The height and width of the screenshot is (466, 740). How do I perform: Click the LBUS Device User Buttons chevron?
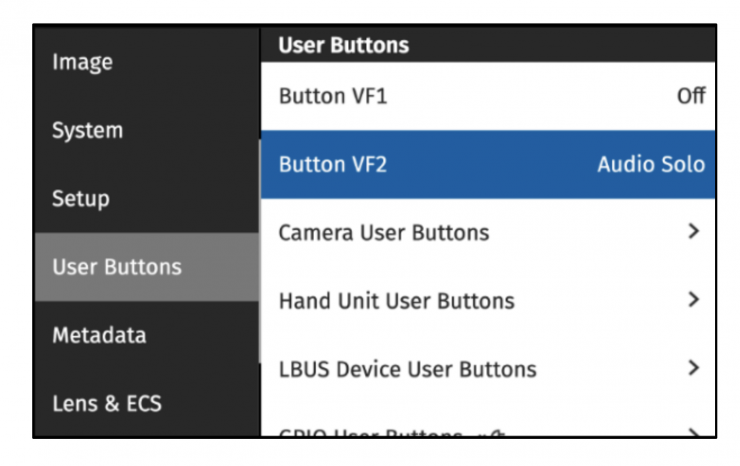coord(694,368)
